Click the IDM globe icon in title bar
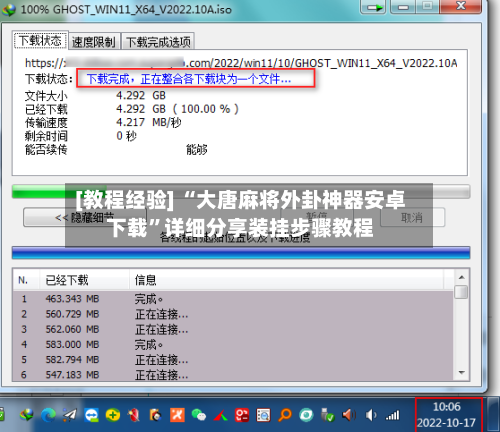The width and height of the screenshot is (500, 432). pos(9,9)
